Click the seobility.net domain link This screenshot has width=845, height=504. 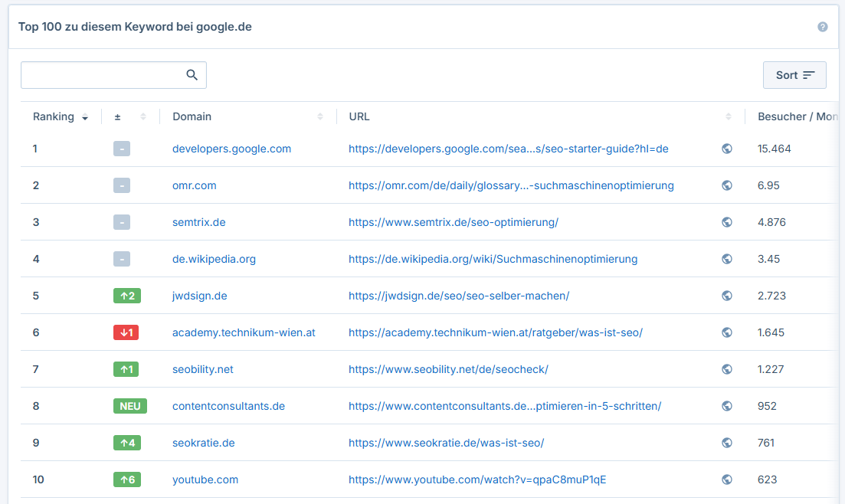[202, 369]
